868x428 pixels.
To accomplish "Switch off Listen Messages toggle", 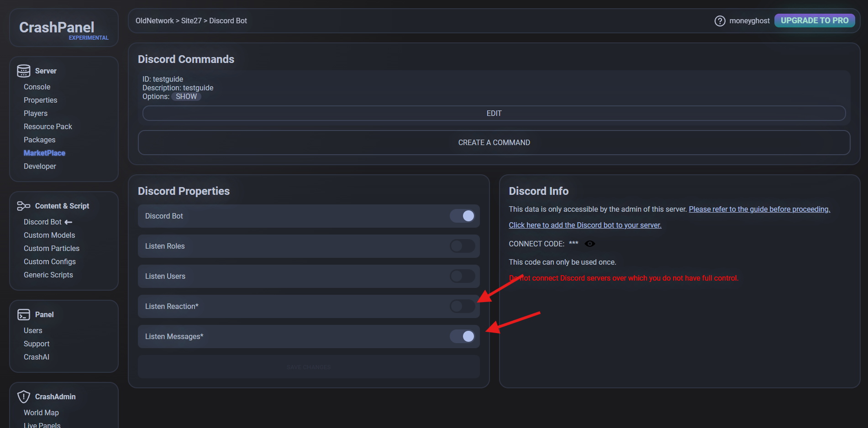I will pos(463,336).
